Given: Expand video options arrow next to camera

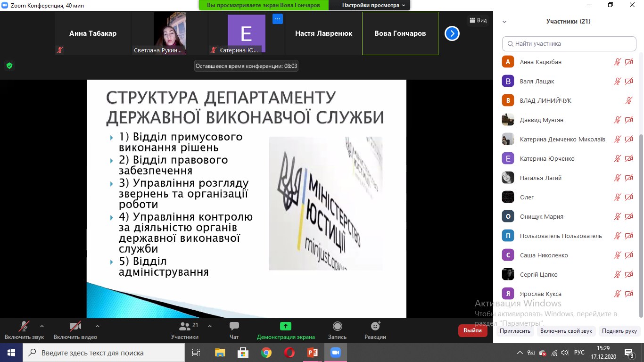Looking at the screenshot, I should click(98, 326).
